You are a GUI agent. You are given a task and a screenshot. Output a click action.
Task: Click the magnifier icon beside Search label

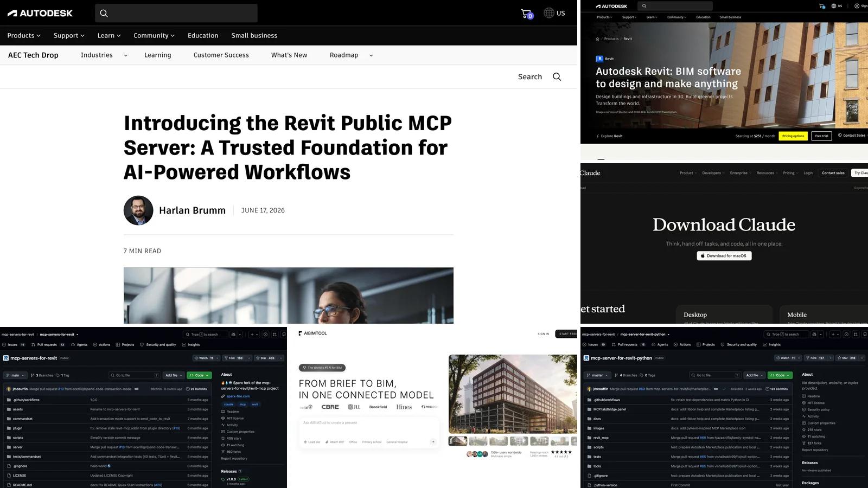557,77
